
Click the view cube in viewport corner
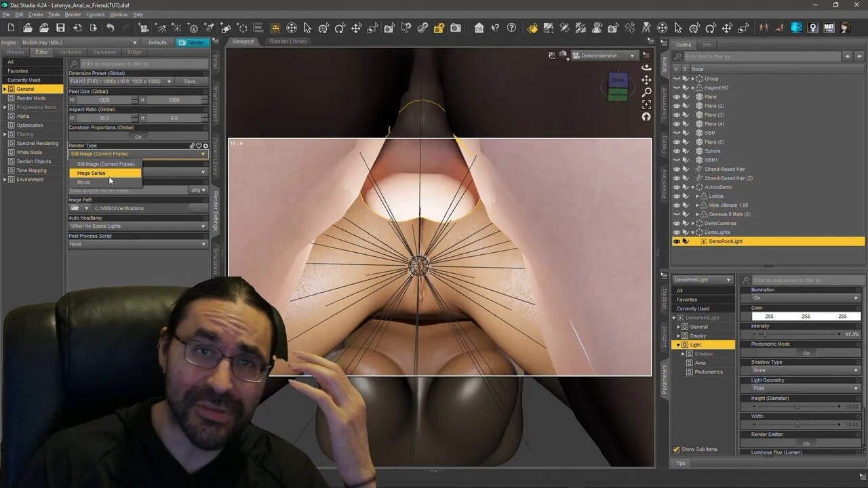618,86
